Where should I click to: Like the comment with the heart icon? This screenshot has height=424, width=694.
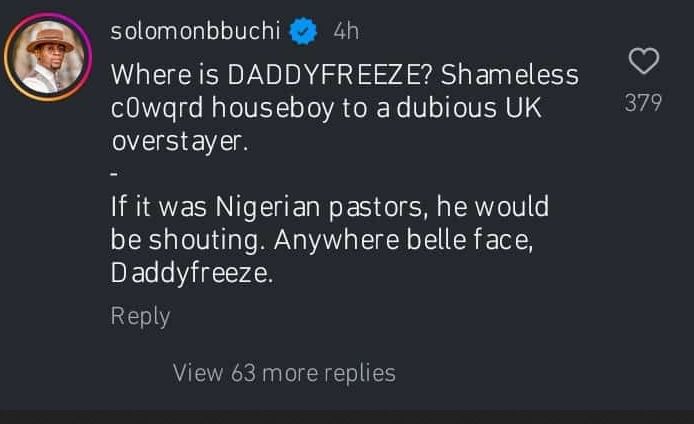[x=643, y=62]
